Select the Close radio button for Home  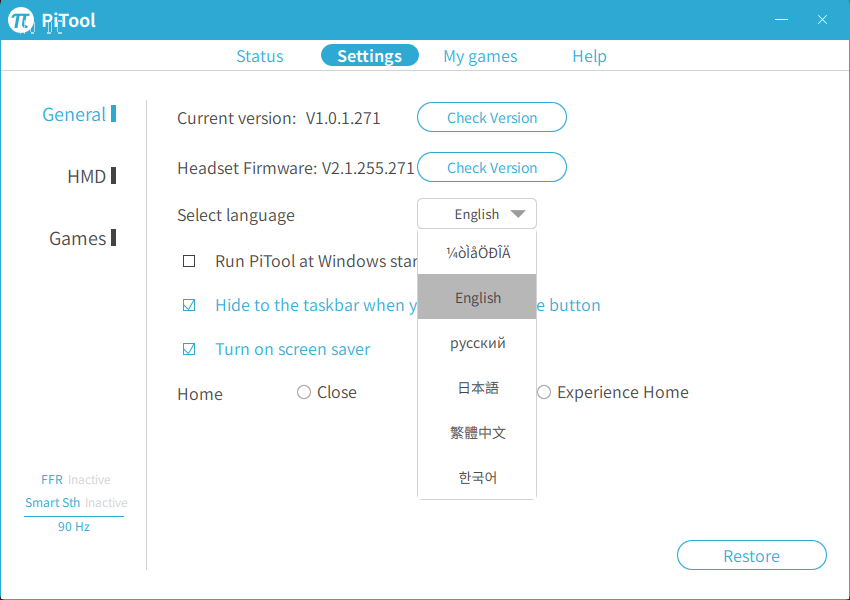pyautogui.click(x=304, y=392)
